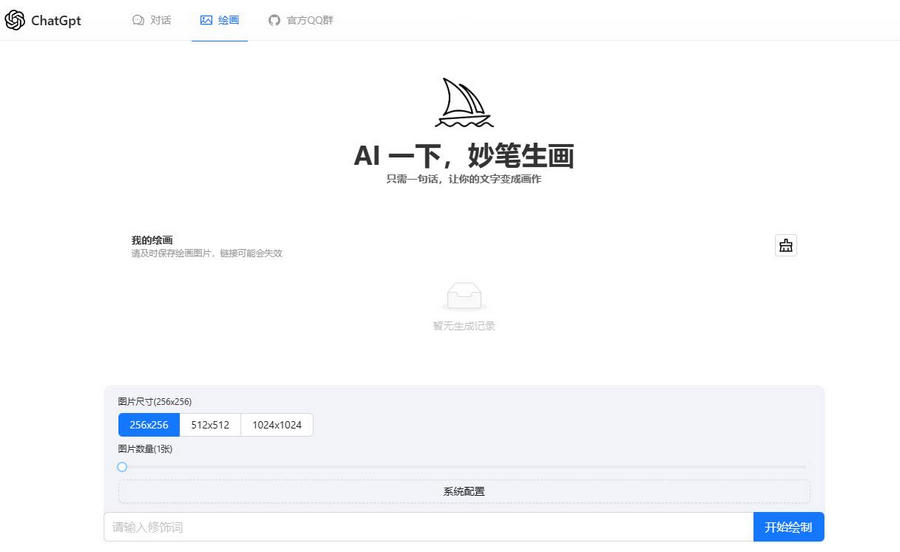Switch to the 绘画 tab label
This screenshot has height=552, width=900.
coord(229,20)
